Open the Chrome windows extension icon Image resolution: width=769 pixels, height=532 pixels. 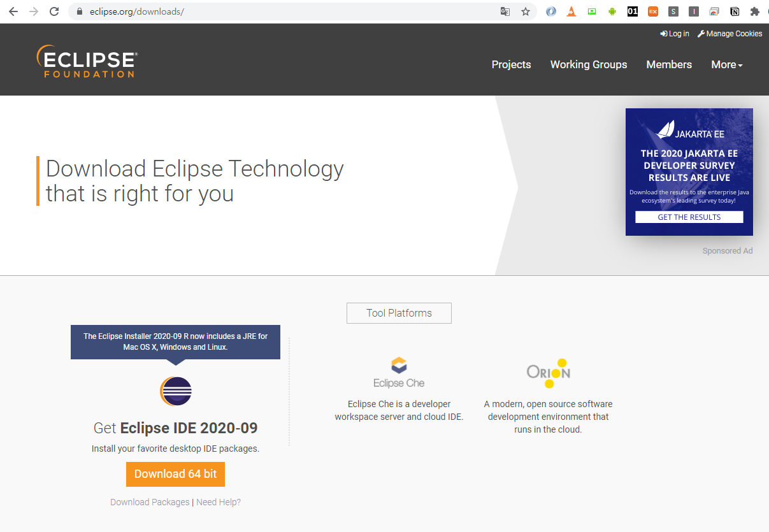[714, 11]
